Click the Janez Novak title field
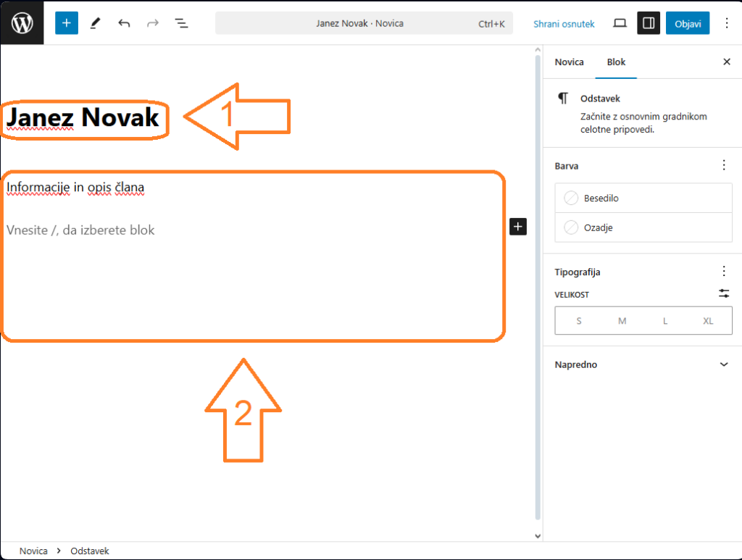This screenshot has width=742, height=560. 83,117
